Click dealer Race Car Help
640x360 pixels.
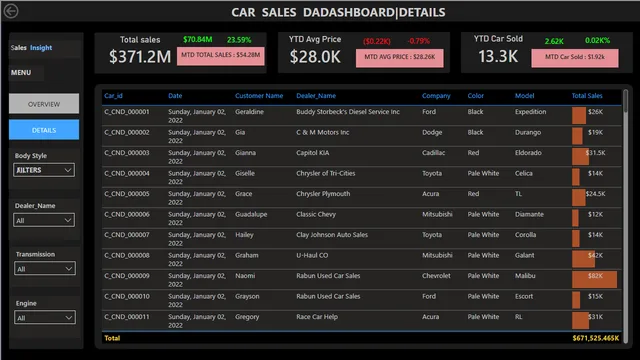[317, 317]
